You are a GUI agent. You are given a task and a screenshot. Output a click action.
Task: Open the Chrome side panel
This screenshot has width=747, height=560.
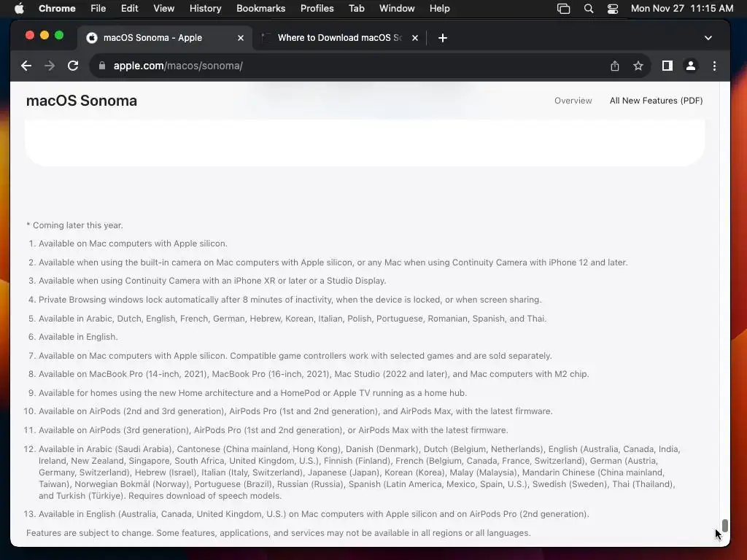click(667, 66)
